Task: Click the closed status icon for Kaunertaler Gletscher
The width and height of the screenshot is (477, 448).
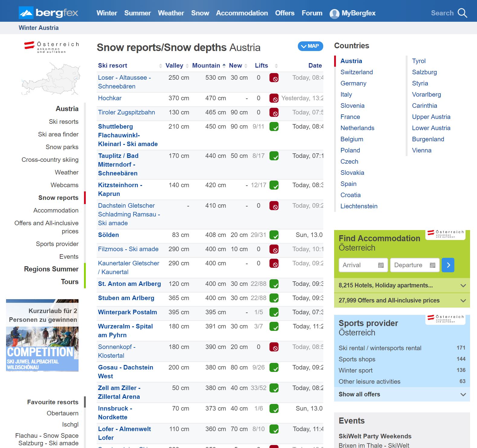Action: [x=274, y=264]
